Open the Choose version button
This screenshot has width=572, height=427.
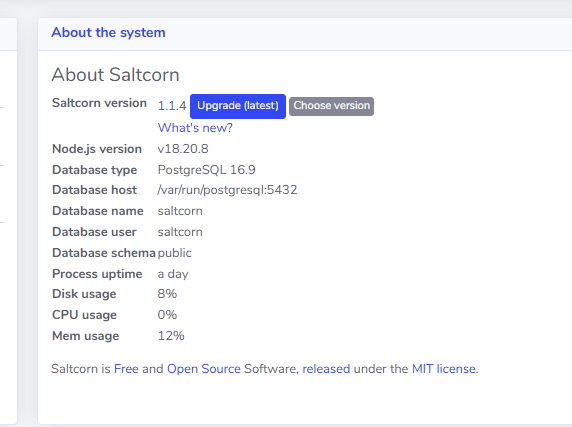[331, 106]
